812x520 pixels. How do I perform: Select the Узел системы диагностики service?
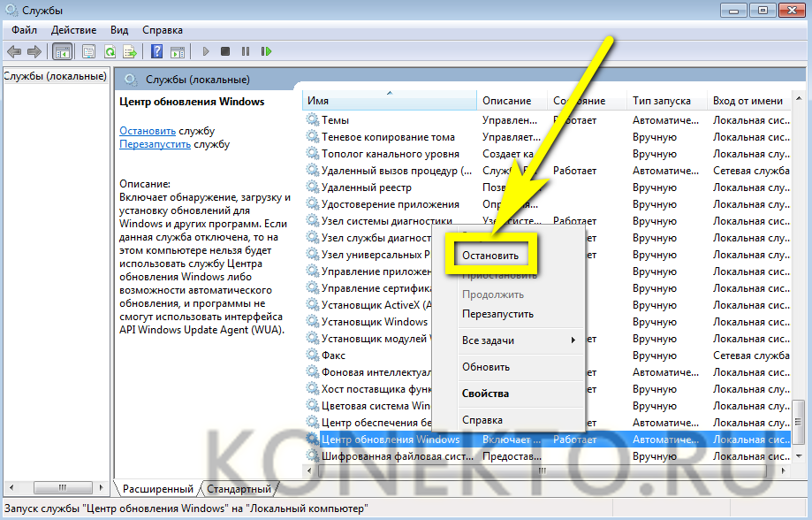click(387, 221)
